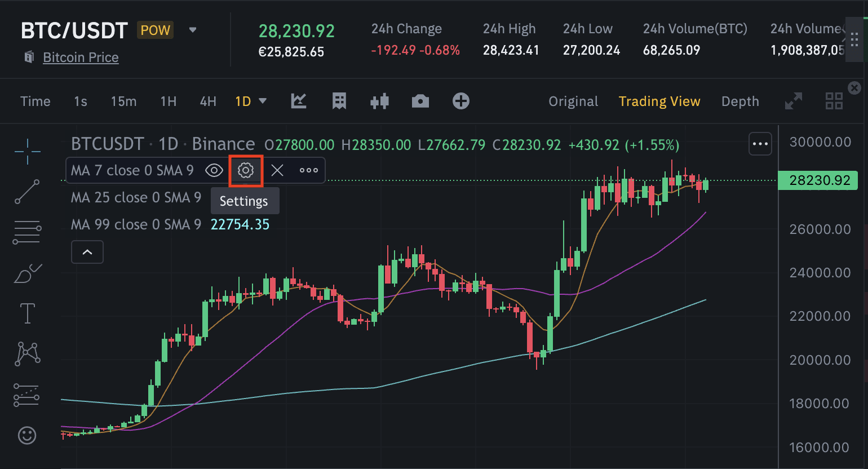
Task: Click the 16000.00 price axis label
Action: coord(820,448)
